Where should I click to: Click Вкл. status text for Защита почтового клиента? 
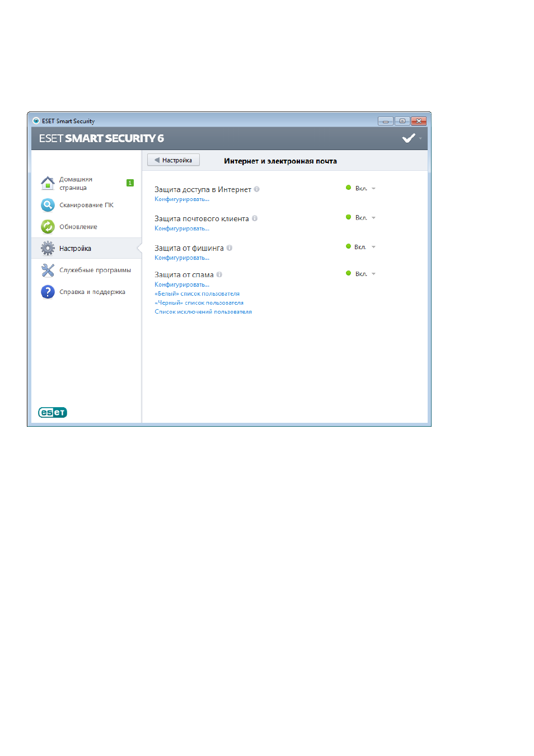[x=361, y=218]
